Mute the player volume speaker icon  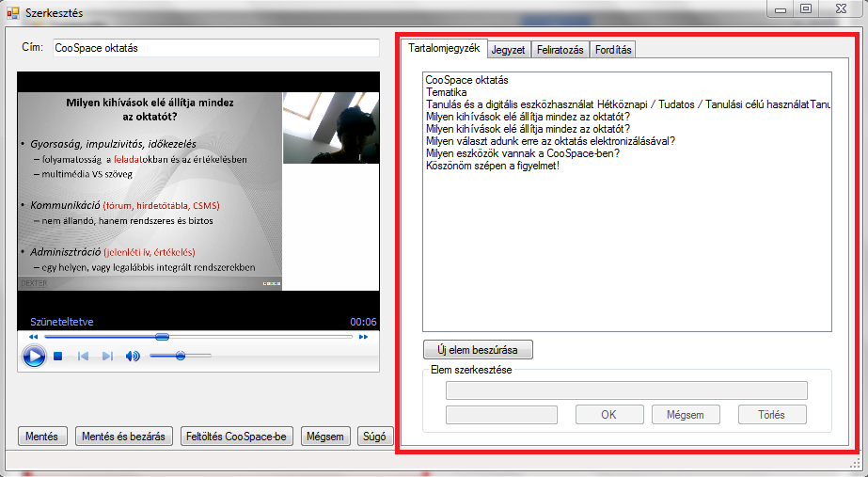[x=133, y=357]
